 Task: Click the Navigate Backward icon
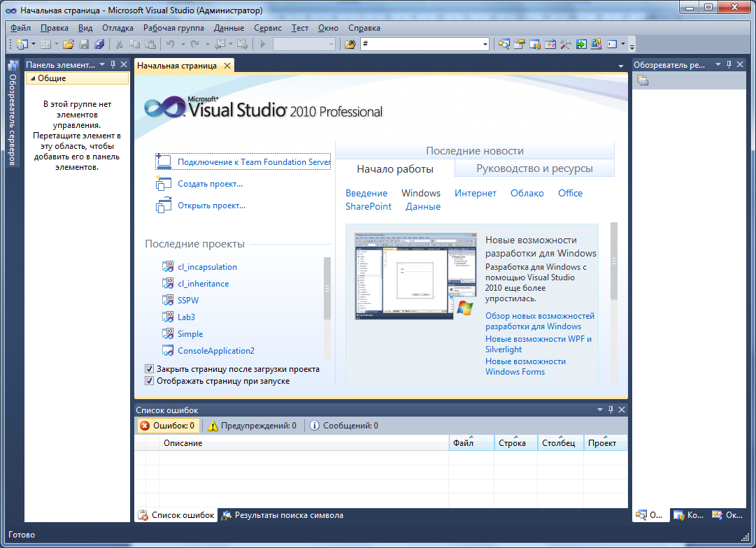tap(220, 44)
